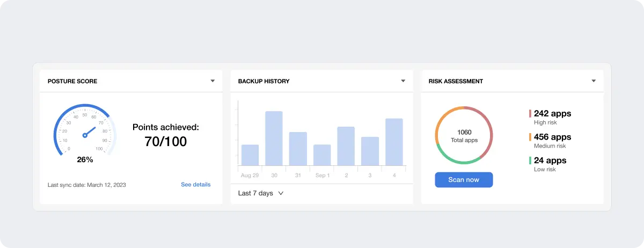Expand the Posture Score card menu arrow
This screenshot has width=644, height=248.
pyautogui.click(x=213, y=81)
